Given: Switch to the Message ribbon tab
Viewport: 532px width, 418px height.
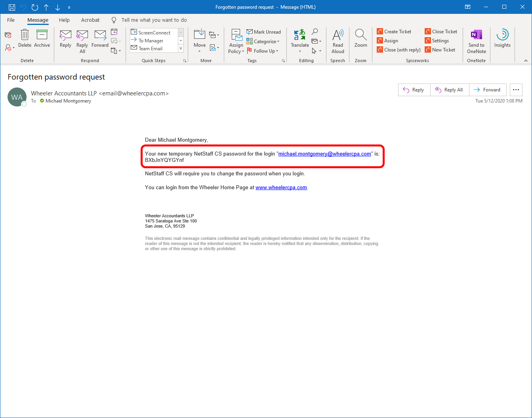Looking at the screenshot, I should 38,20.
